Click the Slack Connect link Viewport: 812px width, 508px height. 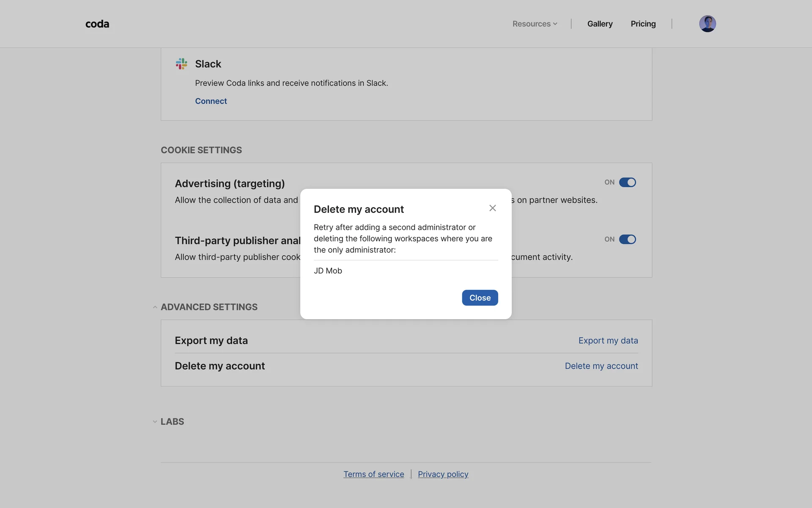211,101
